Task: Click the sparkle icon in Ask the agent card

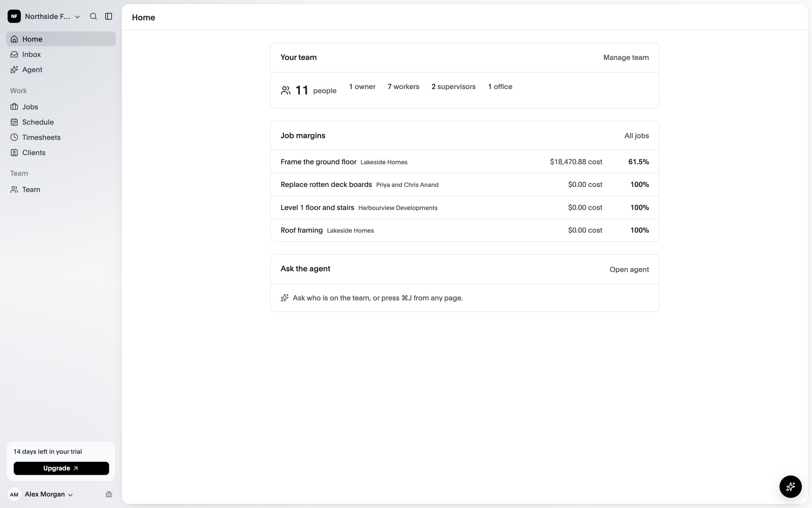Action: pyautogui.click(x=285, y=298)
